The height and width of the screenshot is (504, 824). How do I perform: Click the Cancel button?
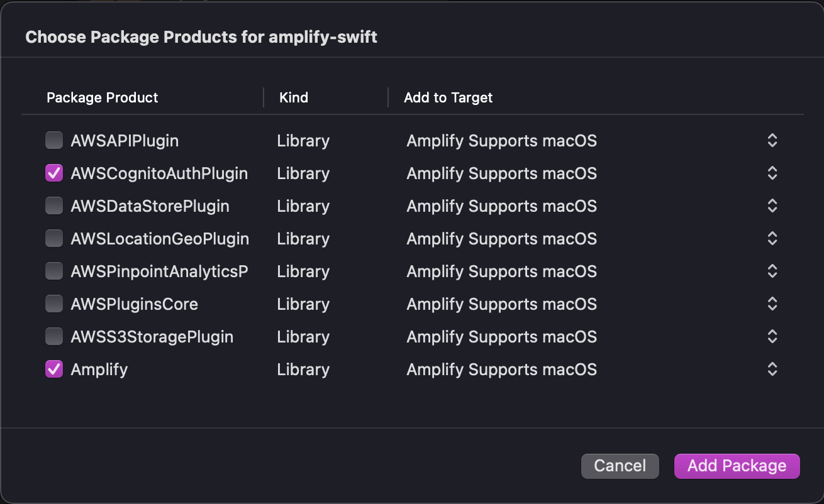[x=620, y=466]
